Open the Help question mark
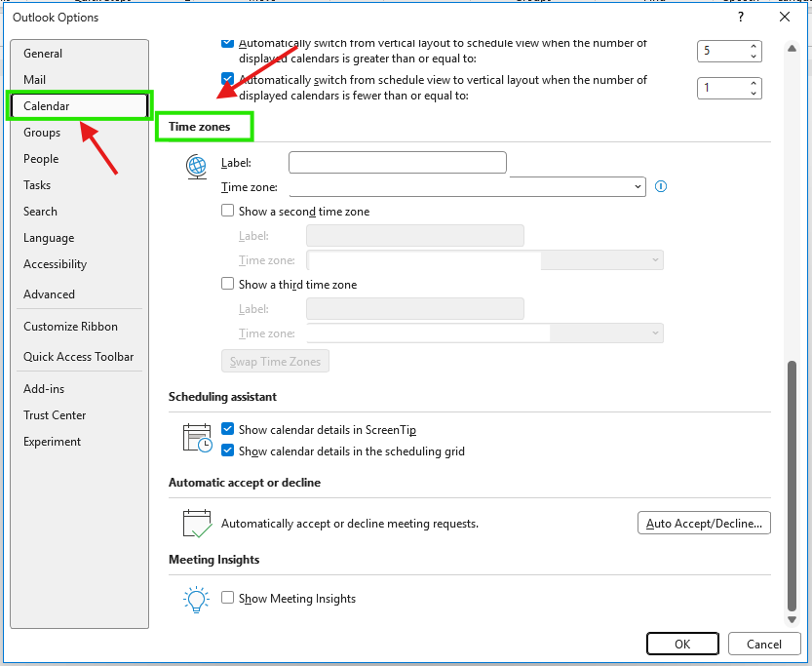This screenshot has height=666, width=812. click(x=741, y=18)
